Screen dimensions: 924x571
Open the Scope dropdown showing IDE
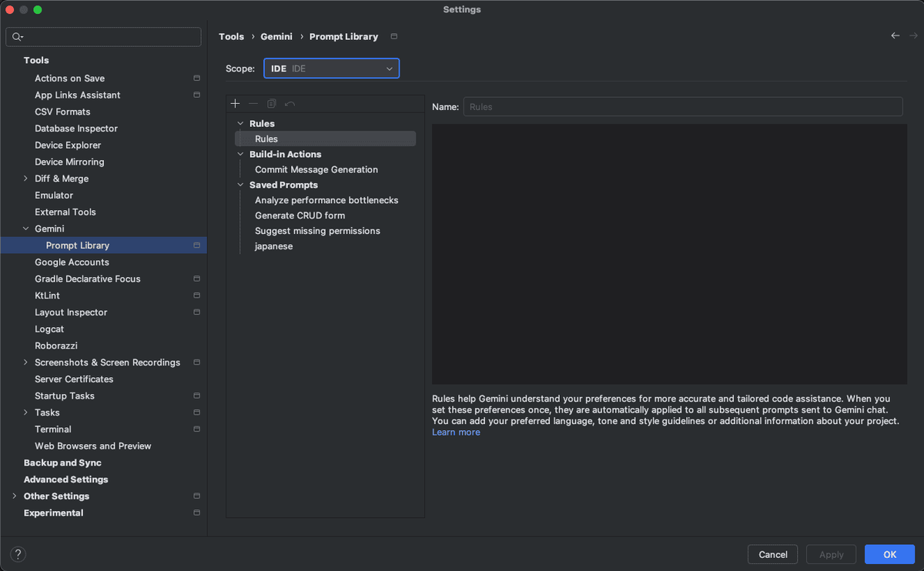point(332,68)
